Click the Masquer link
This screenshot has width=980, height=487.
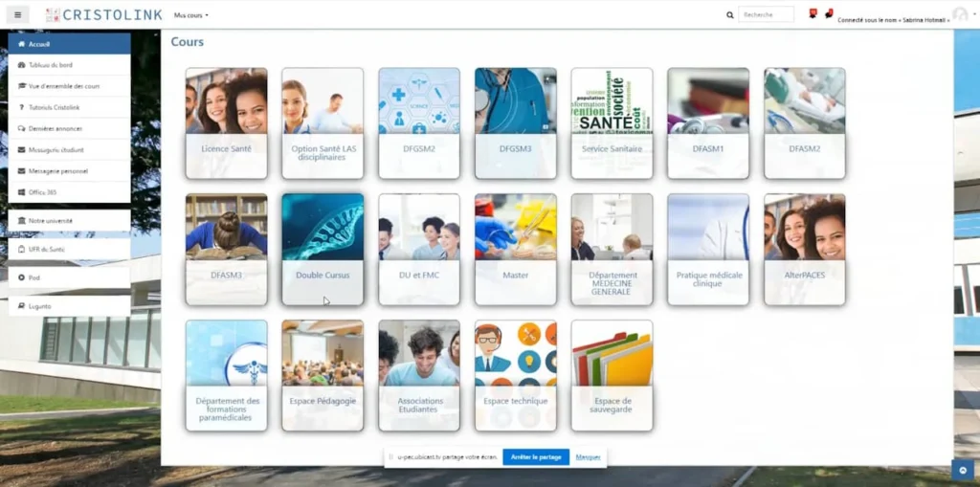coord(588,457)
